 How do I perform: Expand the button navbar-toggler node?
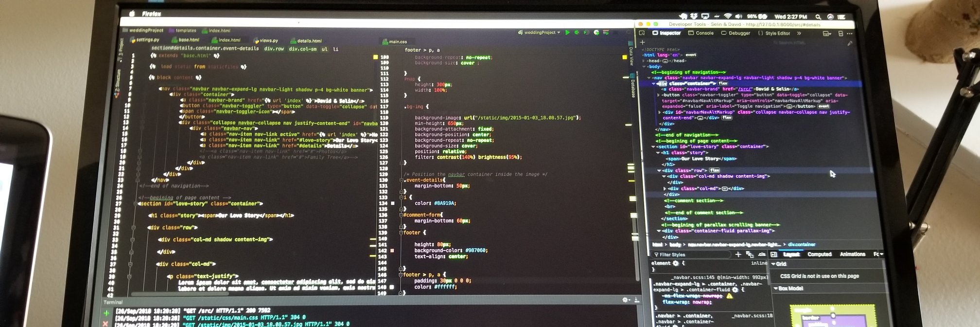[659, 95]
